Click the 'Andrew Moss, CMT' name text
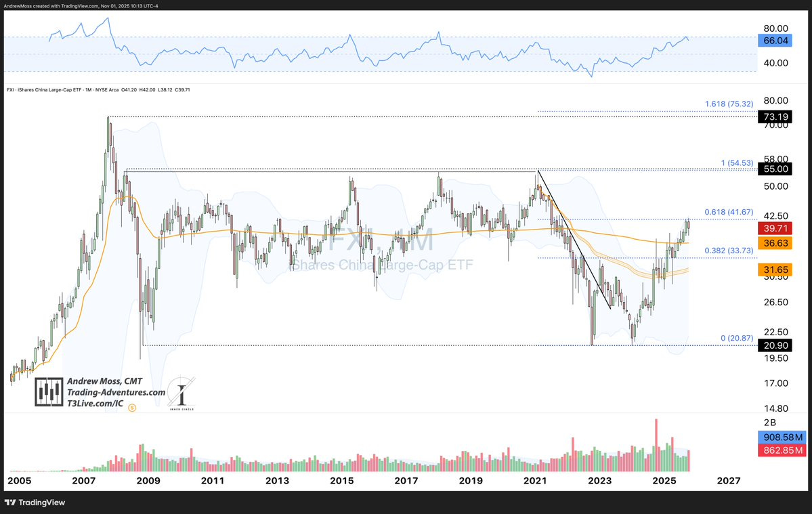This screenshot has height=514, width=812. click(104, 381)
